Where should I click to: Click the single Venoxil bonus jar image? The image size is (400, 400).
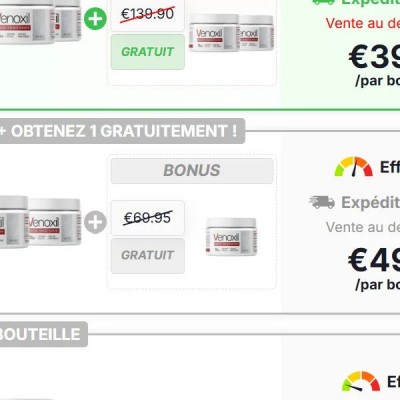pyautogui.click(x=231, y=237)
